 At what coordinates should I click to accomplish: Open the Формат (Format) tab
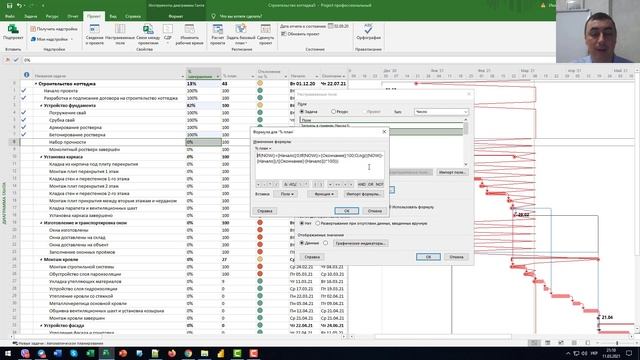pos(176,16)
